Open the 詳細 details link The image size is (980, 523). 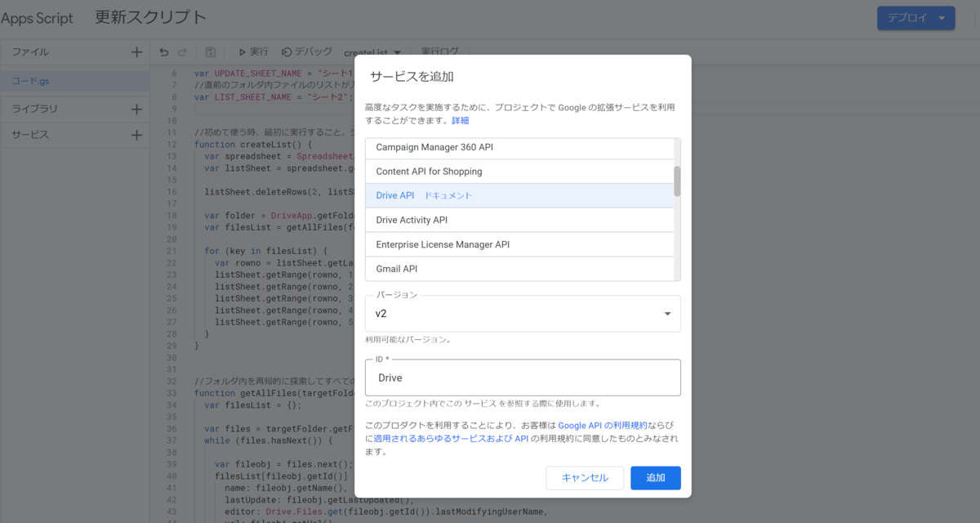point(461,120)
